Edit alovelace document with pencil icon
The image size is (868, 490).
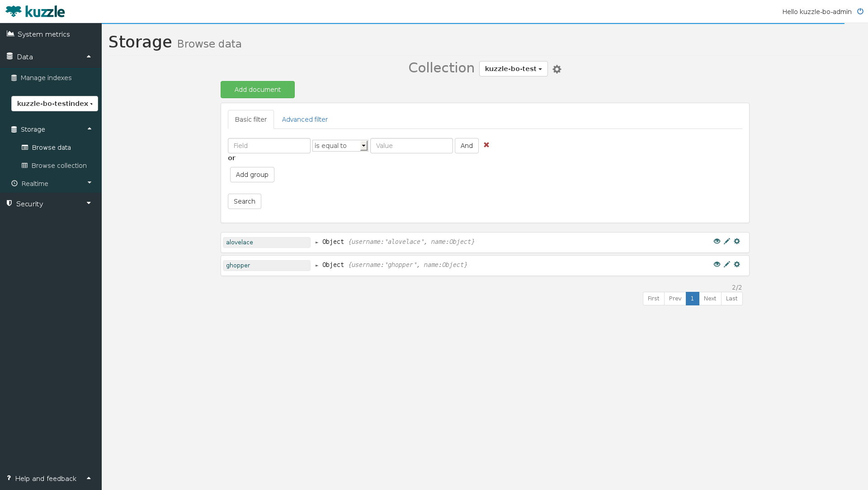click(x=727, y=241)
